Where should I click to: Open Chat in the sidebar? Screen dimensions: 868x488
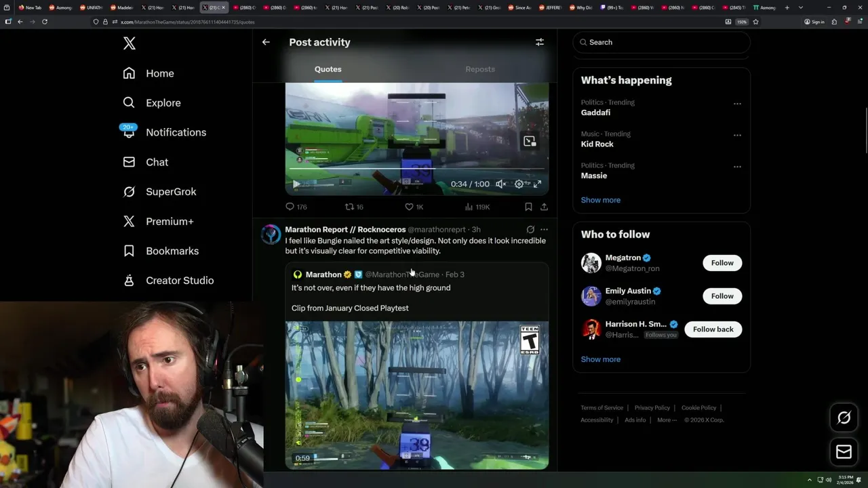[146, 162]
